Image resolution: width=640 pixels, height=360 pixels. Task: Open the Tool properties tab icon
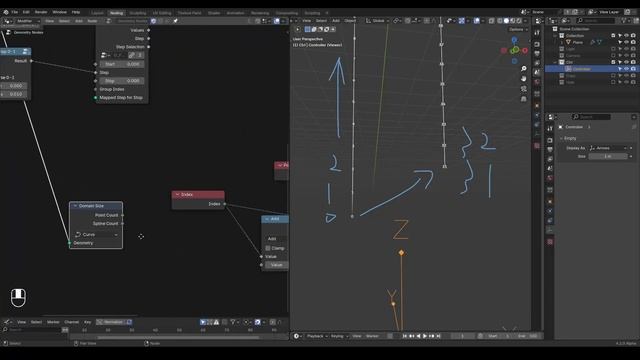[550, 129]
